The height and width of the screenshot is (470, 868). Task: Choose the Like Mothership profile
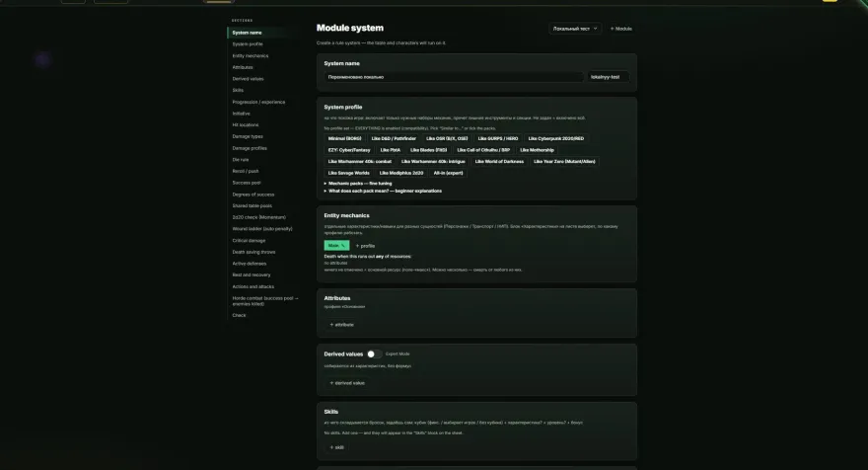537,150
